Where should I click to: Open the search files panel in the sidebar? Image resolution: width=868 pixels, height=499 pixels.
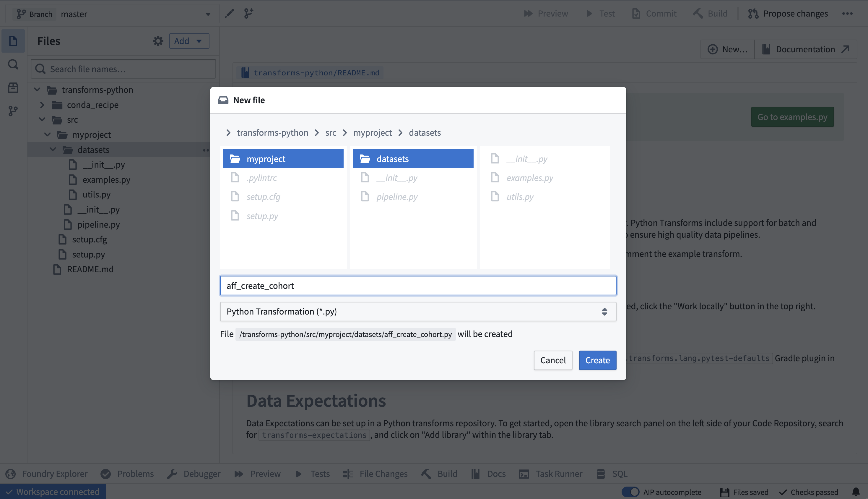click(13, 64)
